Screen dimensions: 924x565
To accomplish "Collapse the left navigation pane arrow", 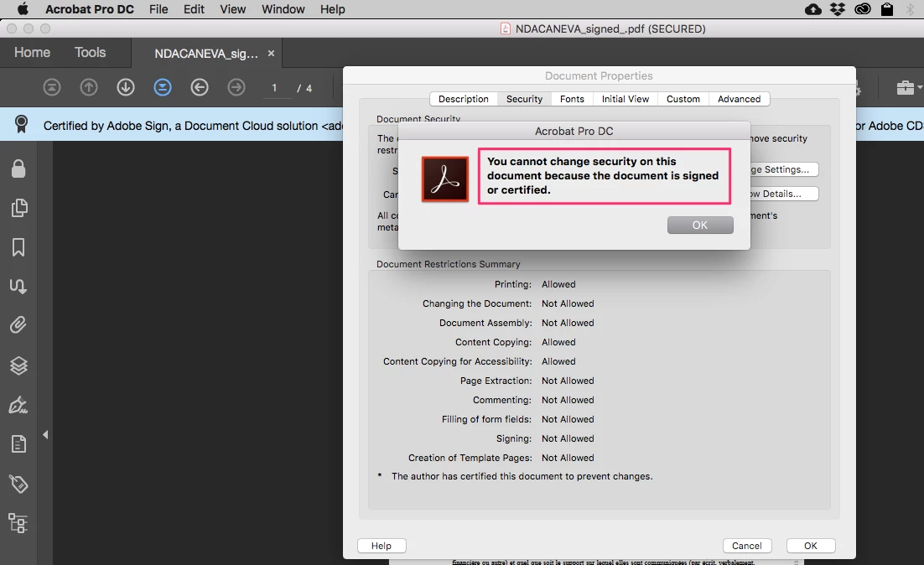I will pos(45,435).
